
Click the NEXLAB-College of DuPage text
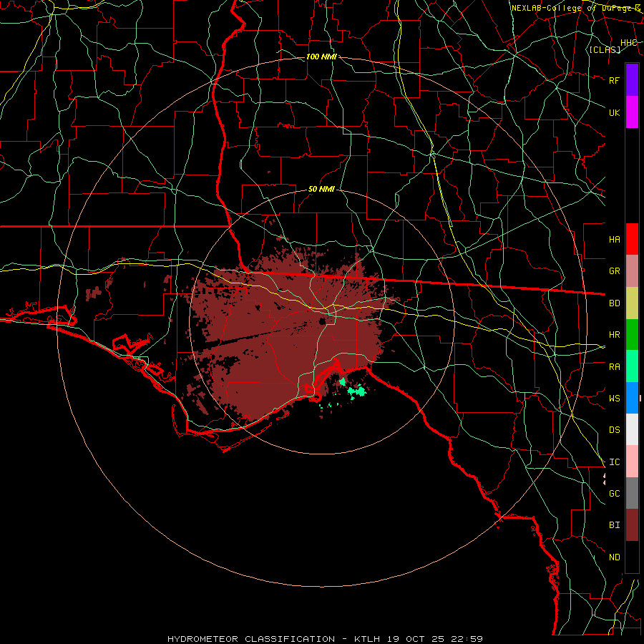[x=572, y=8]
